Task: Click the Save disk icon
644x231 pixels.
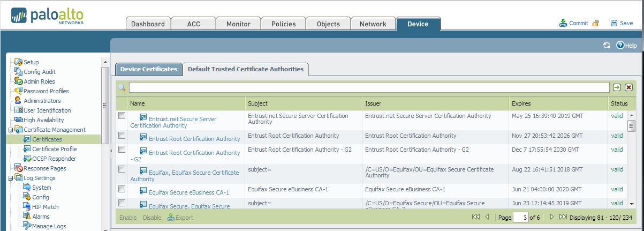Action: click(x=613, y=23)
